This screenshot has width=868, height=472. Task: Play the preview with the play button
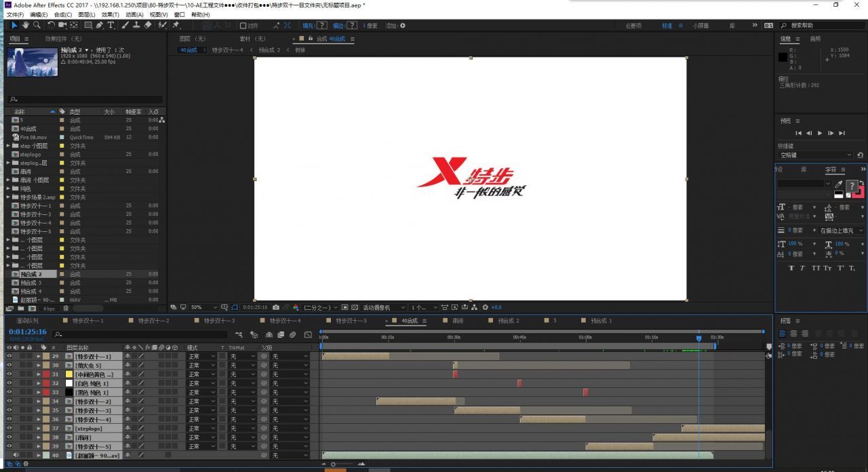(820, 133)
